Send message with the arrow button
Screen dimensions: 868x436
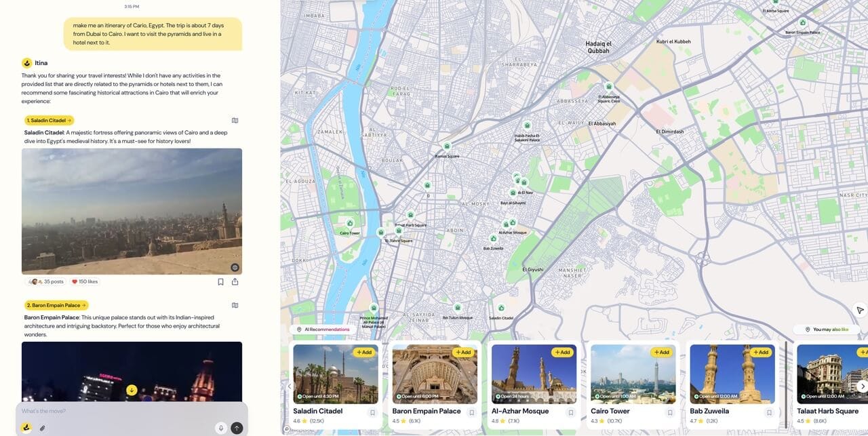click(237, 428)
